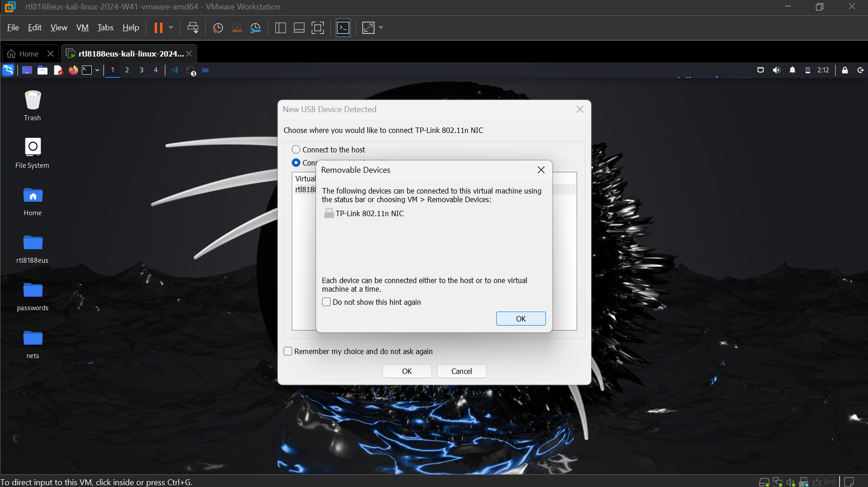Switch to the Home tab
This screenshot has height=487, width=868.
[24, 54]
